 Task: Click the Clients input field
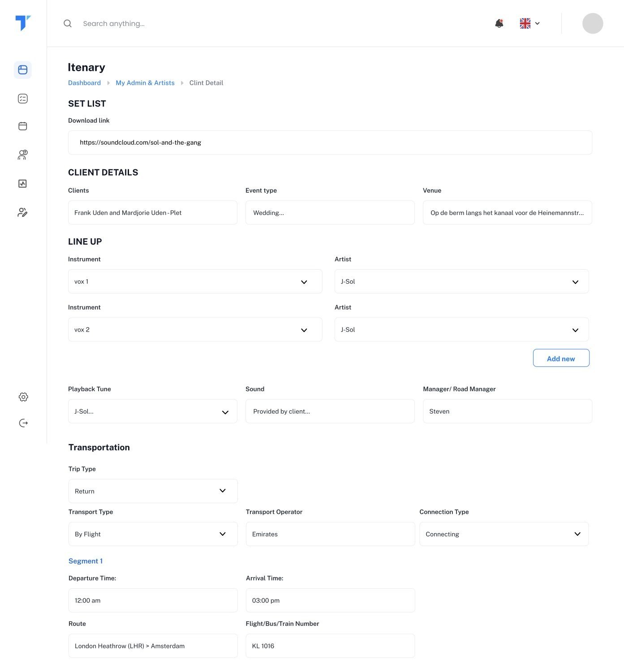tap(153, 212)
